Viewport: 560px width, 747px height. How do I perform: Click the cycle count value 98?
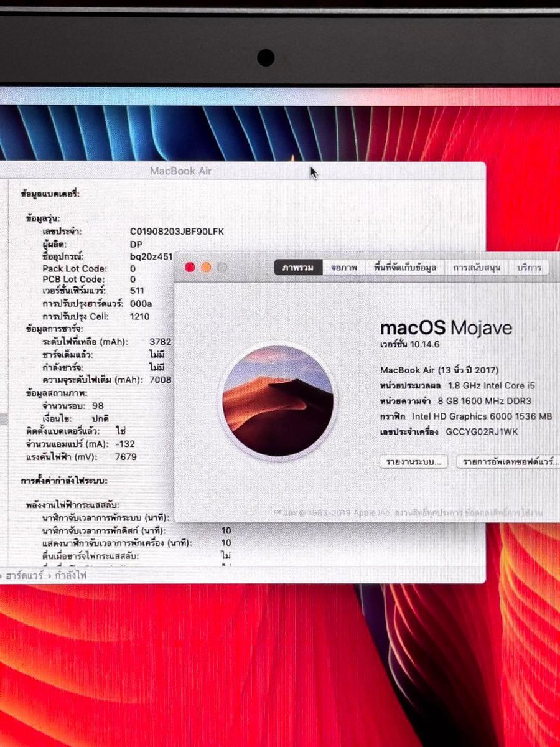click(98, 406)
